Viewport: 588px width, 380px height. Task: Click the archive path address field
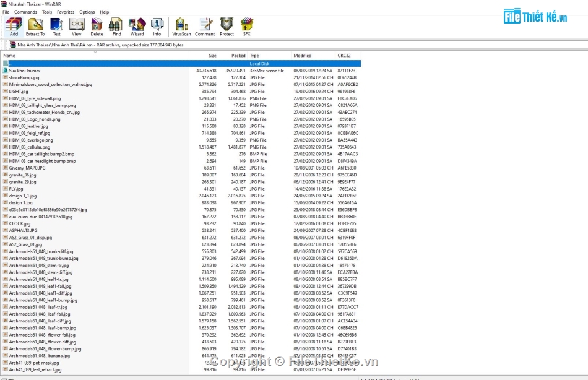(298, 45)
